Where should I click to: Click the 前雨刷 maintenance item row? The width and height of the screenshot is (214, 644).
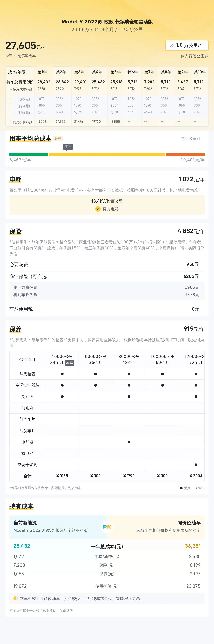coord(107,408)
